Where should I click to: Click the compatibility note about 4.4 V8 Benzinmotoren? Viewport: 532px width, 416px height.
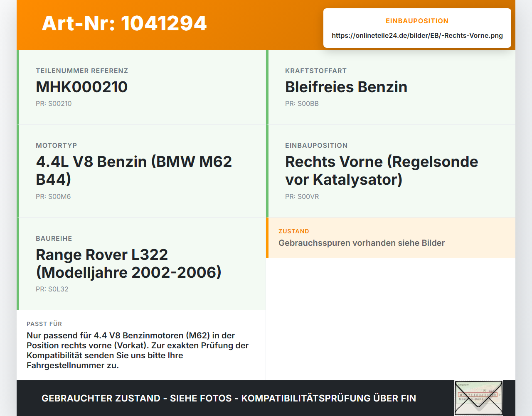pos(138,350)
